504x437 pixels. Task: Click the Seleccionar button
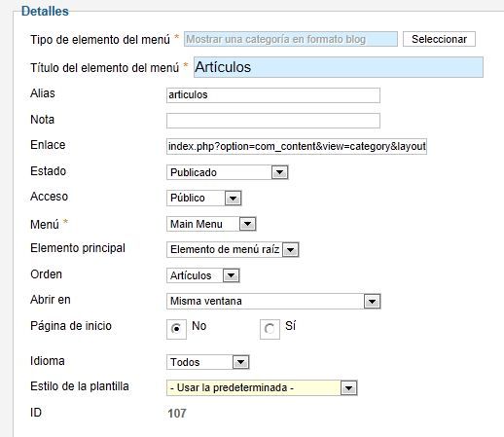point(439,39)
